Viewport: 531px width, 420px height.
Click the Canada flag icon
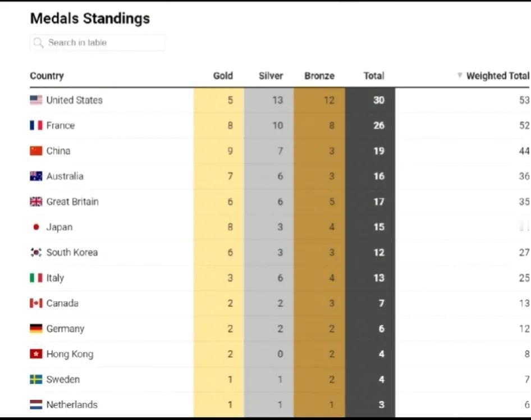click(x=36, y=303)
